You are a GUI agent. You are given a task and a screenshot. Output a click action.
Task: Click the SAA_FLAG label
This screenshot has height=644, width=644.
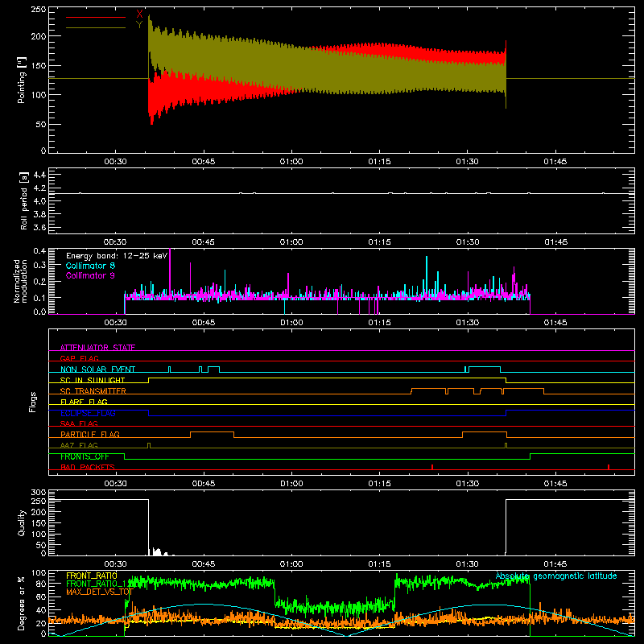(x=79, y=423)
